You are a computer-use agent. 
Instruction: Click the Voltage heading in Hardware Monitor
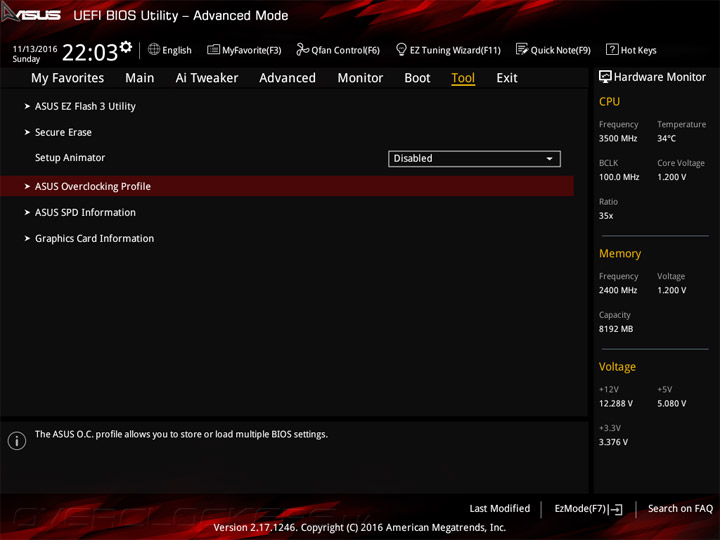[617, 367]
